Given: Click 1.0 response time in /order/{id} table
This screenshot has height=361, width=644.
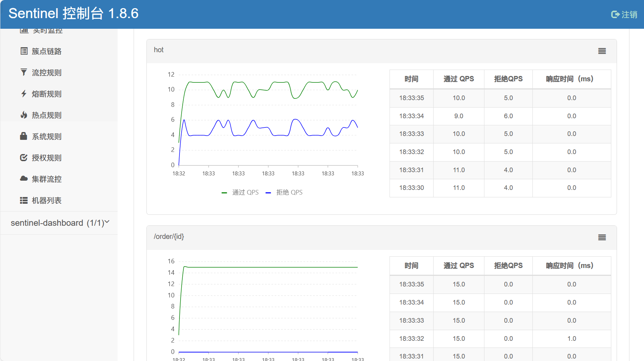Looking at the screenshot, I should coord(572,339).
